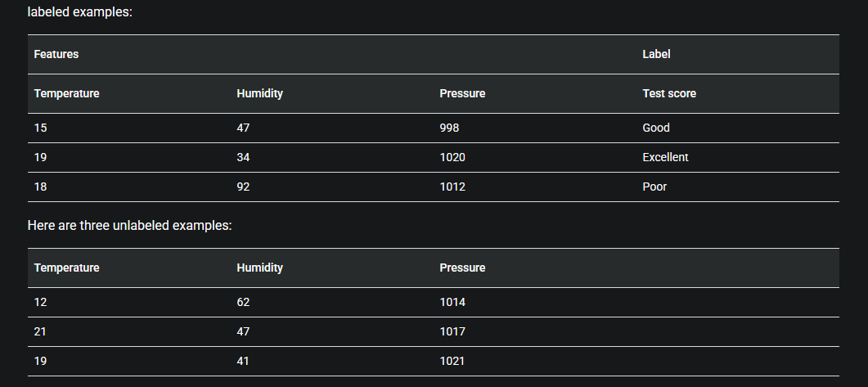Select pressure value 998

click(535, 128)
